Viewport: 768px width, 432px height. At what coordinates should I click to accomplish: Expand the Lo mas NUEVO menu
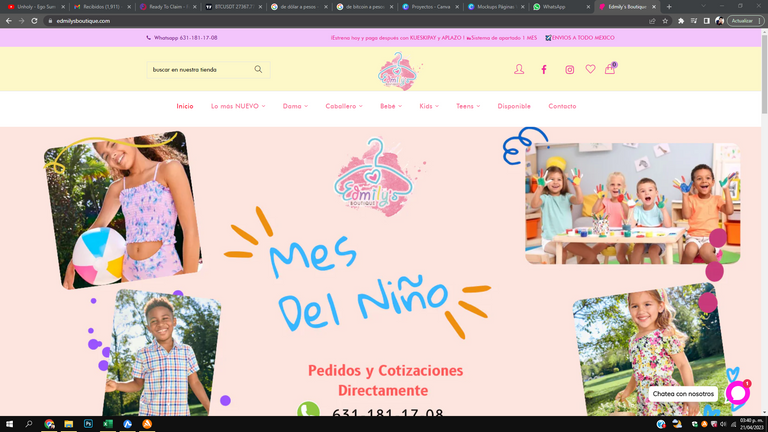tap(238, 106)
